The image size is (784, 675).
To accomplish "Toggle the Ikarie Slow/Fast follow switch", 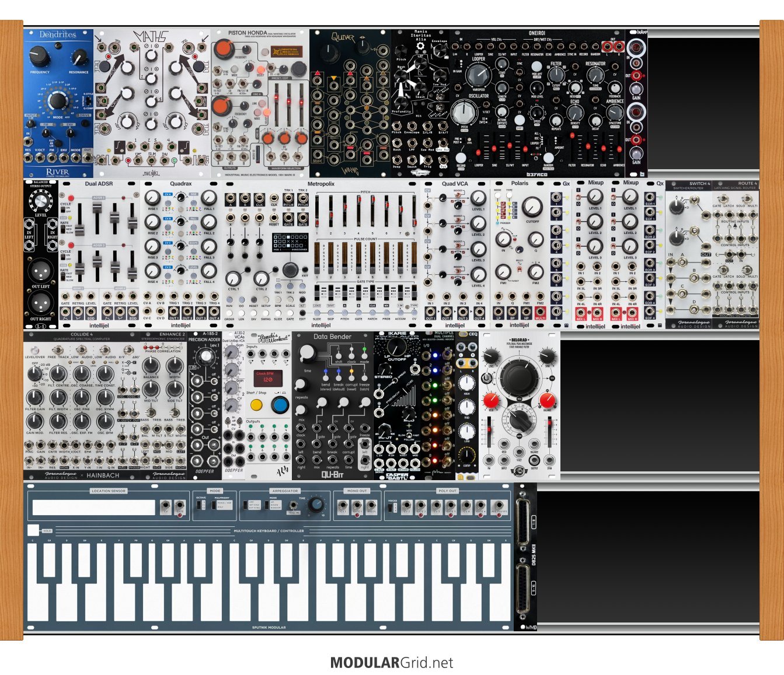I will (x=409, y=436).
